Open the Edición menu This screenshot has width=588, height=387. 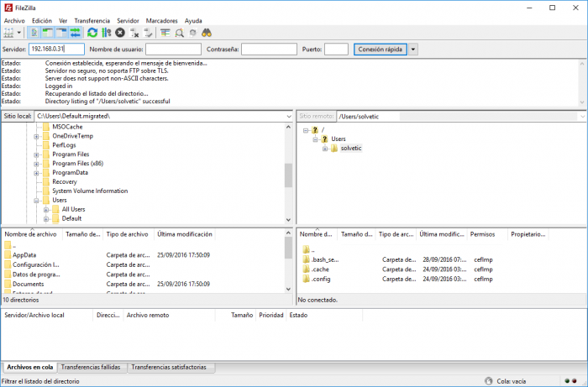[42, 21]
